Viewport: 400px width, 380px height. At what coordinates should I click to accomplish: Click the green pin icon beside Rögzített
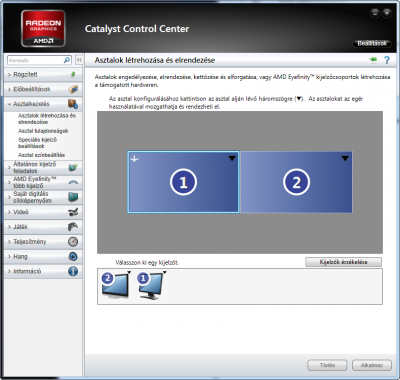[x=73, y=75]
